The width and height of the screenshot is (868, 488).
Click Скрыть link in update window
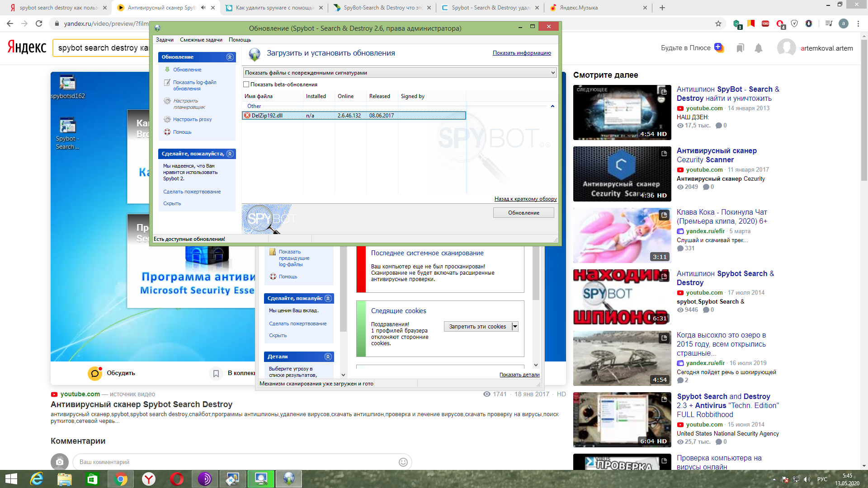[172, 203]
